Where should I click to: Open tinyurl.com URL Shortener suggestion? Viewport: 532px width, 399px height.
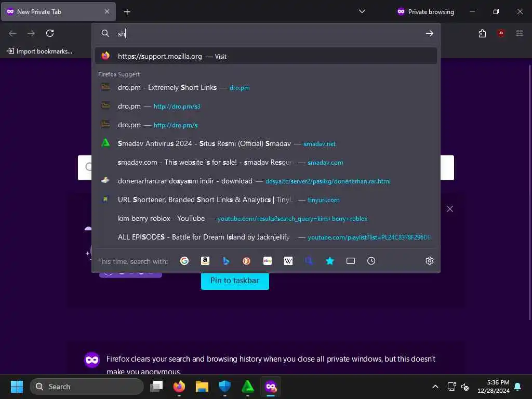coord(266,199)
